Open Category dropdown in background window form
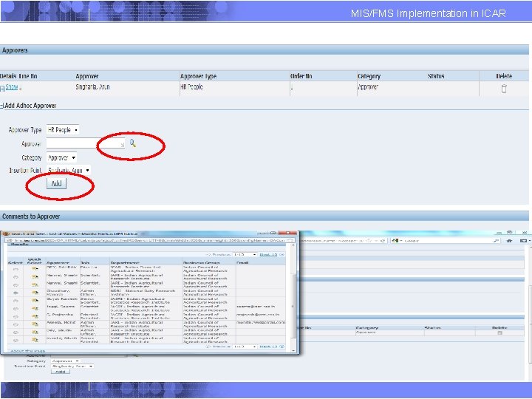 point(66,361)
